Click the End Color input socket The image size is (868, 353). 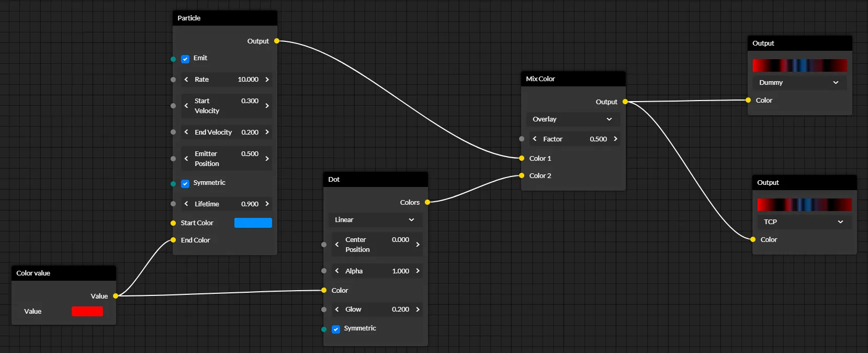point(173,240)
